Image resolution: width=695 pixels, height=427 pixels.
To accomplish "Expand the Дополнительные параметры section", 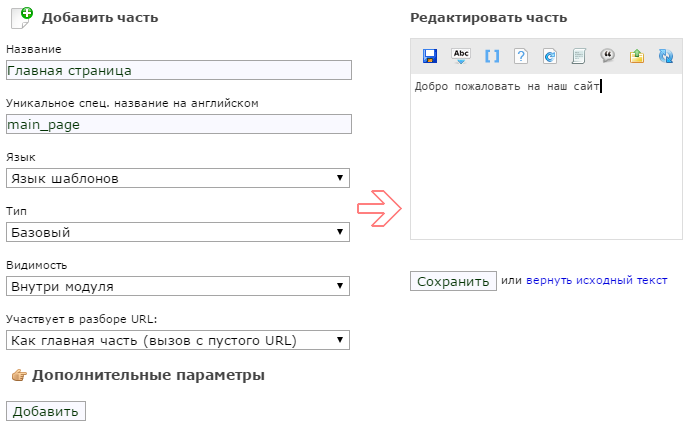I will pos(148,375).
